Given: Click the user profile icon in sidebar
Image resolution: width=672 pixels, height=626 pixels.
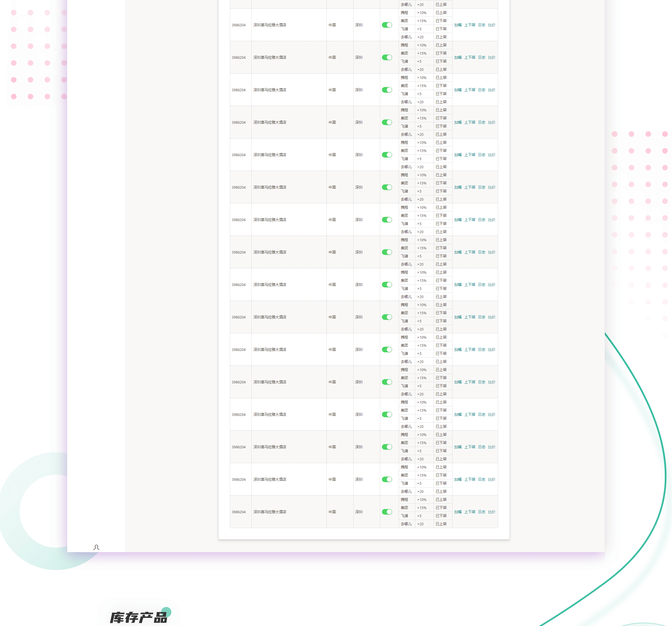Looking at the screenshot, I should click(x=96, y=547).
